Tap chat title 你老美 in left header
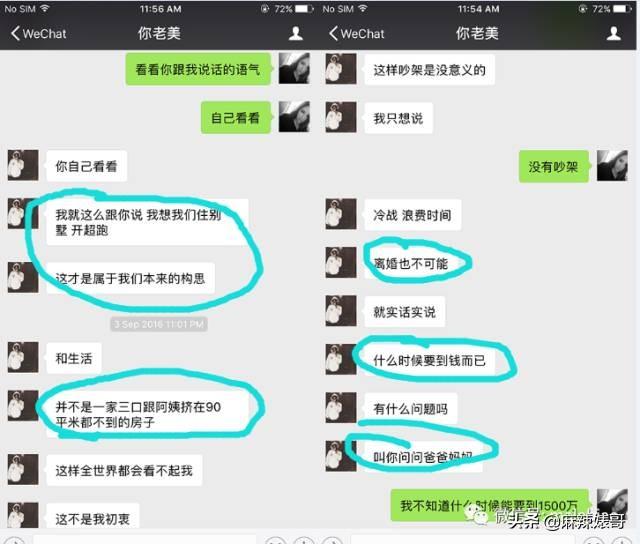 pos(159,33)
